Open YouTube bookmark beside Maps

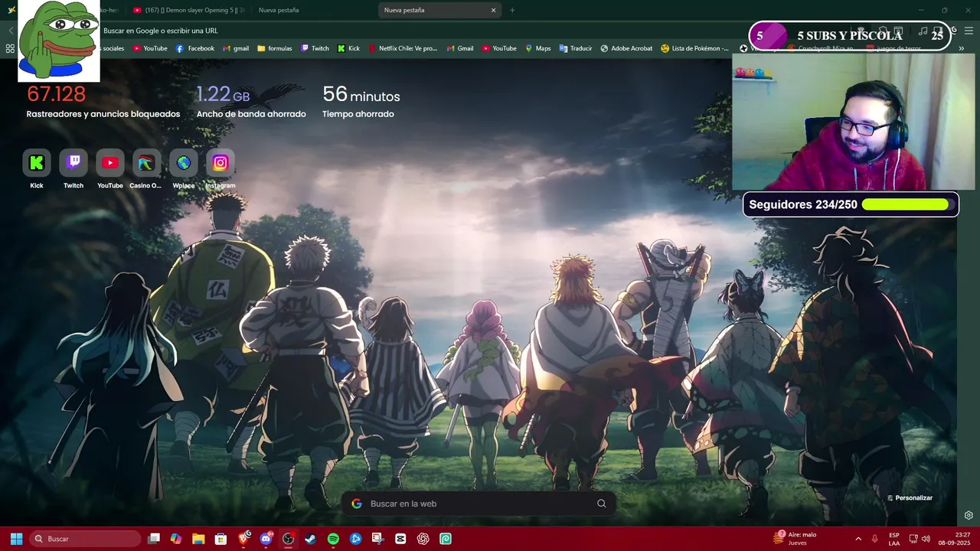coord(499,48)
